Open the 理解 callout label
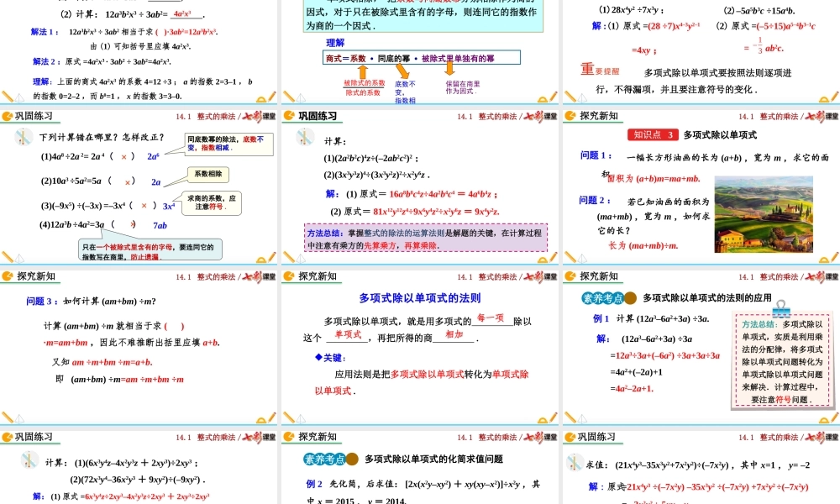 (x=333, y=43)
